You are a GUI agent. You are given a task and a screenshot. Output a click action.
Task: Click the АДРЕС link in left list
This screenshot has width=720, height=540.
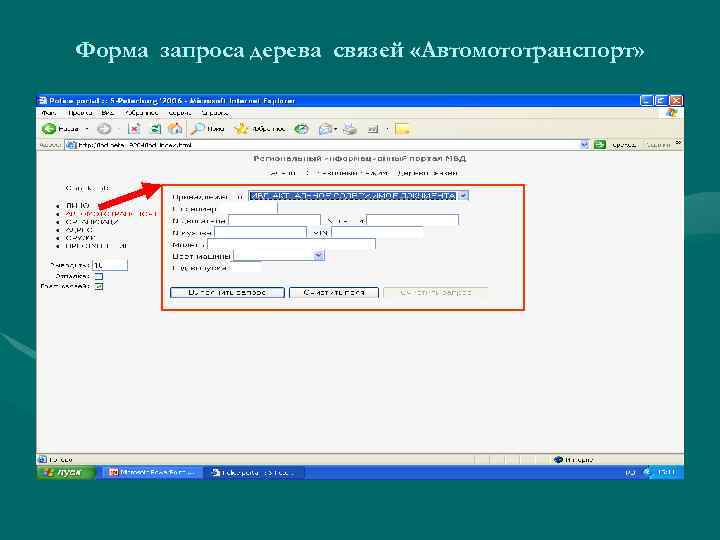point(79,230)
